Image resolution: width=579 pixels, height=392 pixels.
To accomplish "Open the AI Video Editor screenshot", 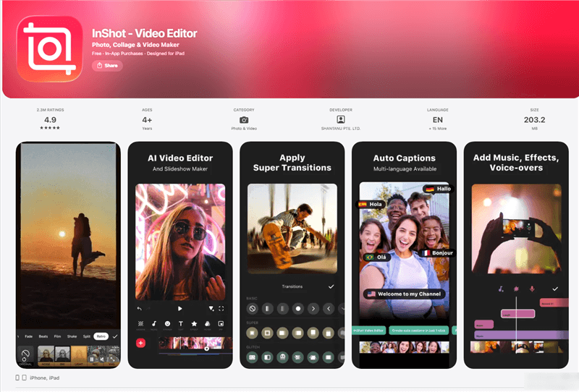I will (x=180, y=255).
